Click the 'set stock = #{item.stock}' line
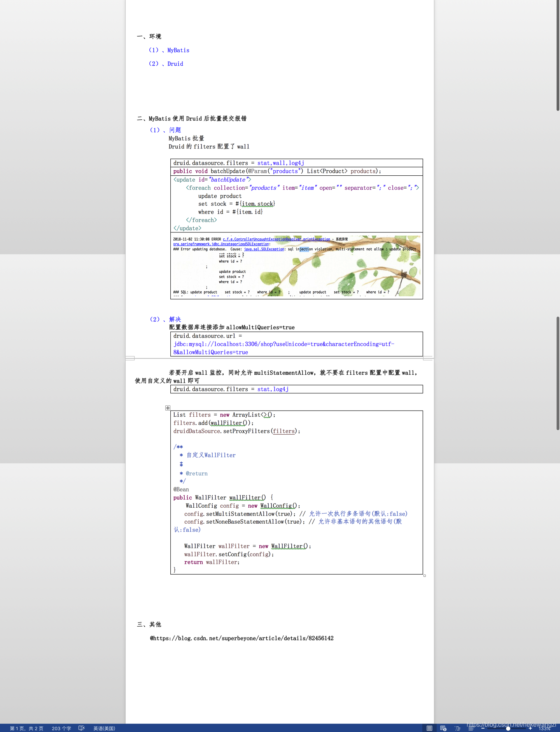 click(x=237, y=204)
